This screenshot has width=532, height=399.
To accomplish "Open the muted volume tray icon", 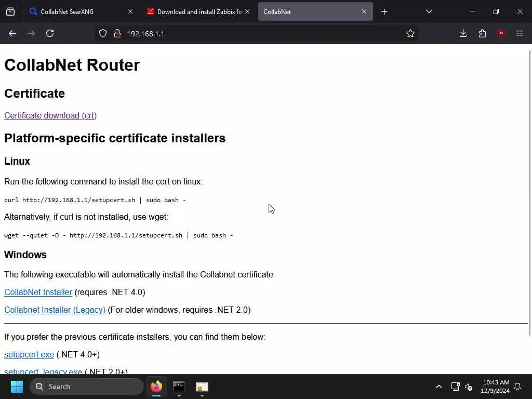I will (x=469, y=387).
